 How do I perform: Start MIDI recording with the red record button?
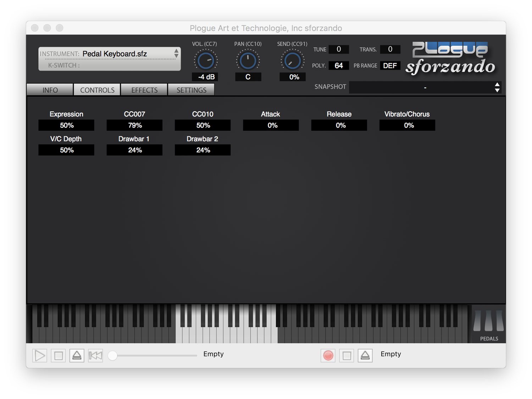[328, 355]
